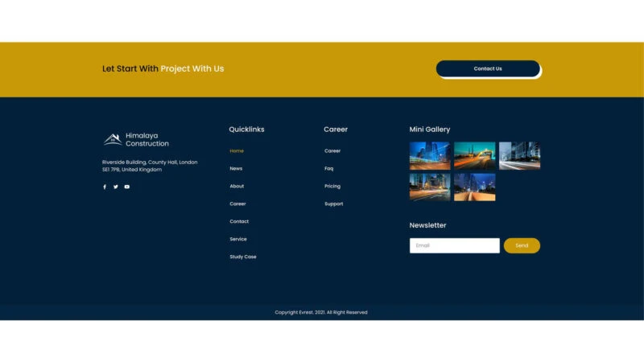The height and width of the screenshot is (362, 644).
Task: Open the grey buildings light-trail thumbnail
Action: (x=519, y=155)
